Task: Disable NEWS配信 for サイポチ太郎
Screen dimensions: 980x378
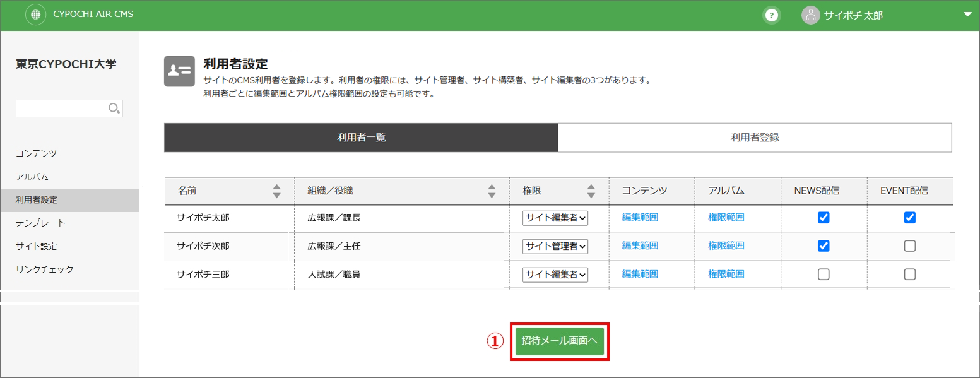Action: [x=823, y=217]
